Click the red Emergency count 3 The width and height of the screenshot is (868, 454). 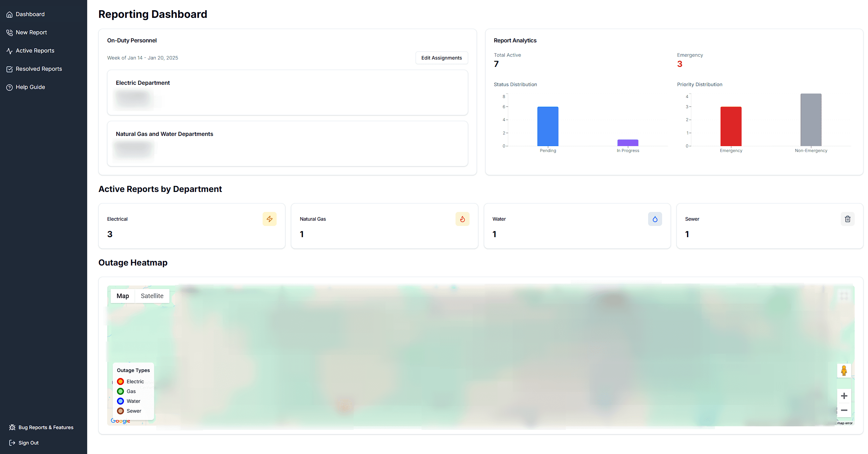(680, 64)
